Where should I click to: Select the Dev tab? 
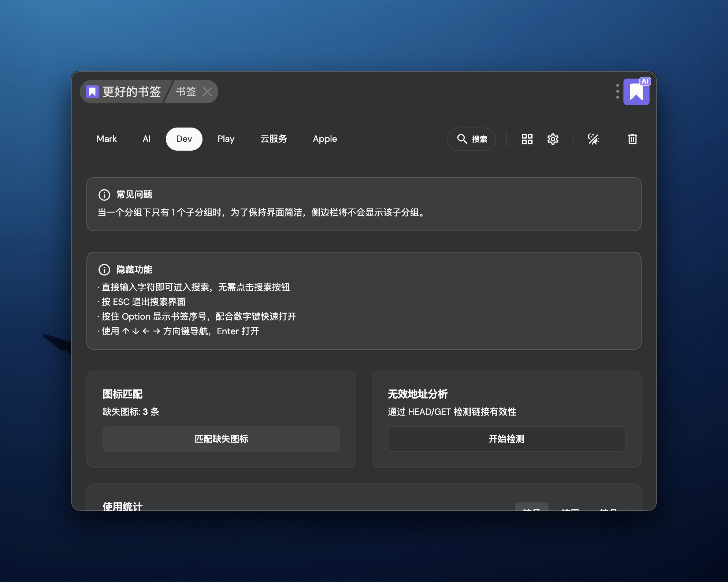point(184,139)
